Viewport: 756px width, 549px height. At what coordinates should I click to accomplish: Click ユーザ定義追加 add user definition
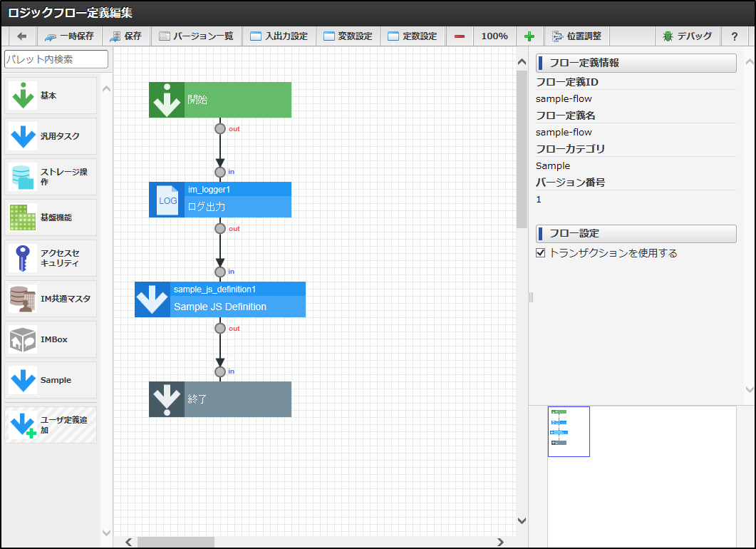[51, 425]
